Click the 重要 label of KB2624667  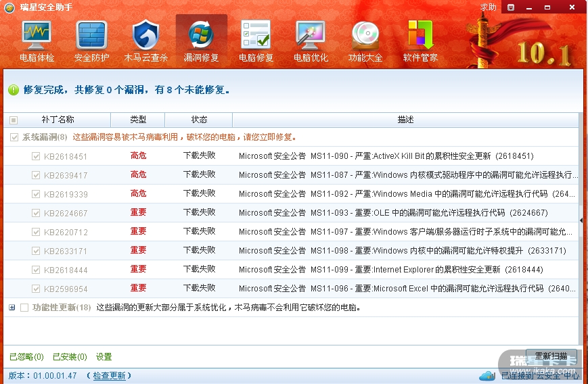click(139, 212)
